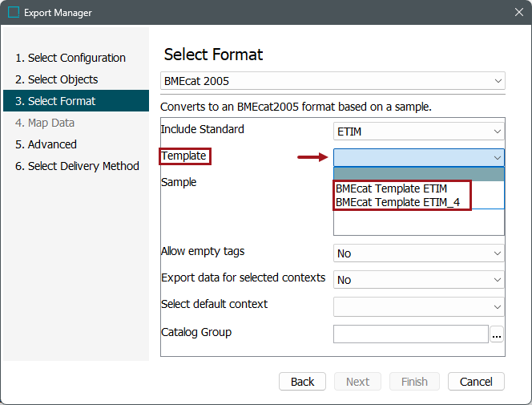This screenshot has width=532, height=405.
Task: Expand the BMEcat 2005 format dropdown
Action: tap(332, 81)
